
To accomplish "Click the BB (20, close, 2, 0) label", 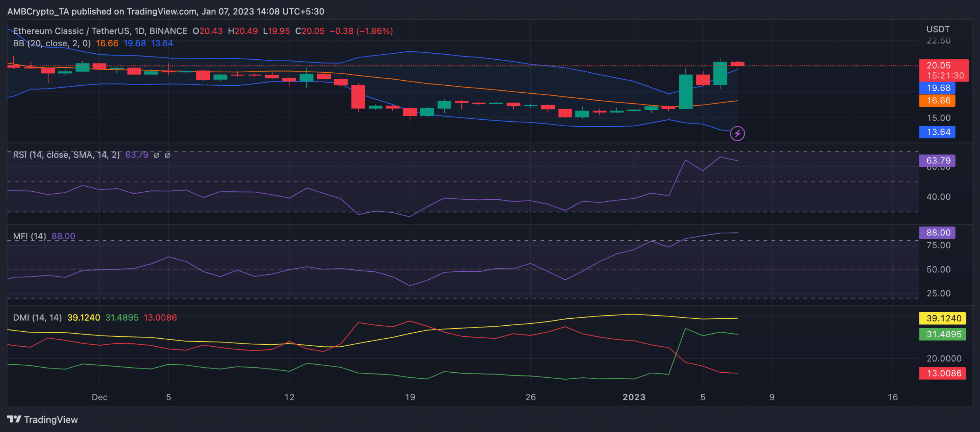I will [52, 43].
